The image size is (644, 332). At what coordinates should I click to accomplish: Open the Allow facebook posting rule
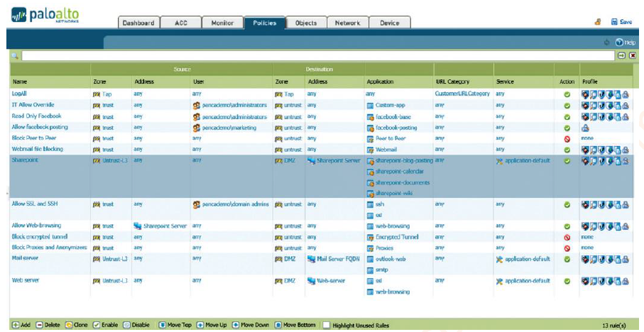pyautogui.click(x=40, y=127)
